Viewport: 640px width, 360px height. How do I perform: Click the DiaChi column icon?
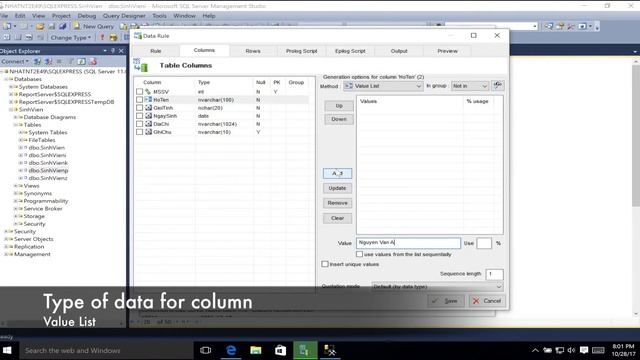click(x=148, y=124)
